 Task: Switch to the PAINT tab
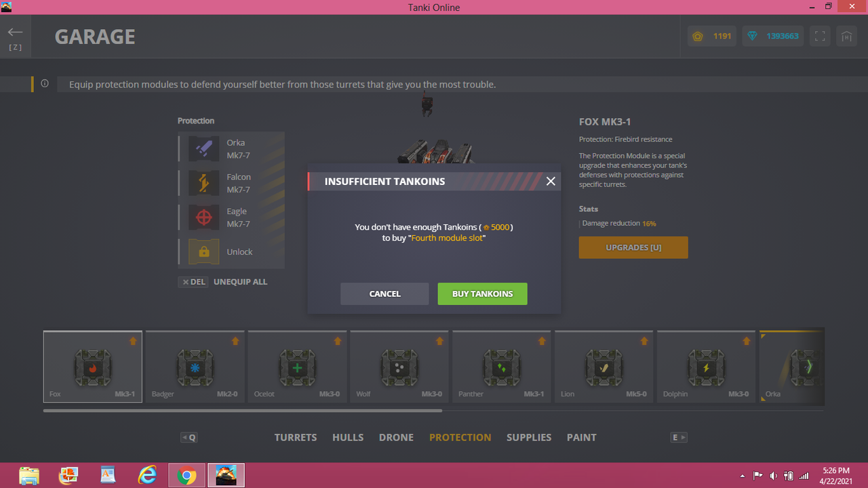pos(582,437)
